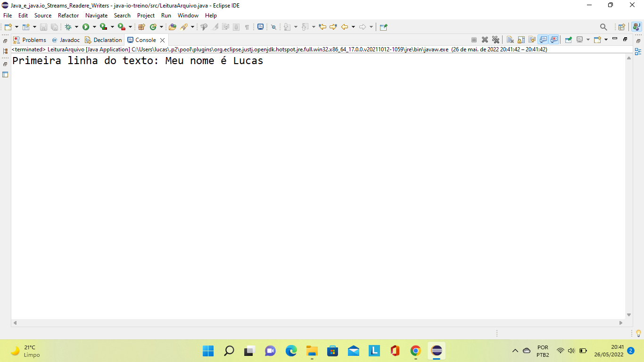Expand the Coverage dropdown arrow

(112, 27)
